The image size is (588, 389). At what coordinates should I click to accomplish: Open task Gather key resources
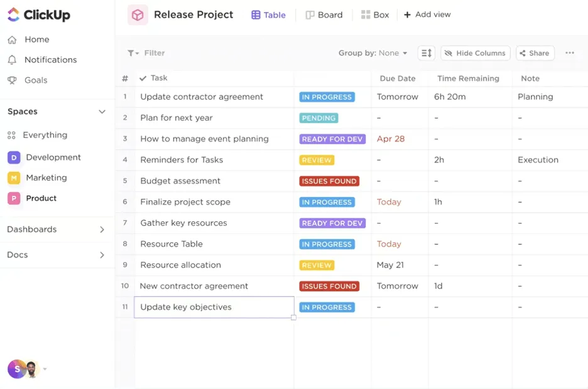[183, 223]
